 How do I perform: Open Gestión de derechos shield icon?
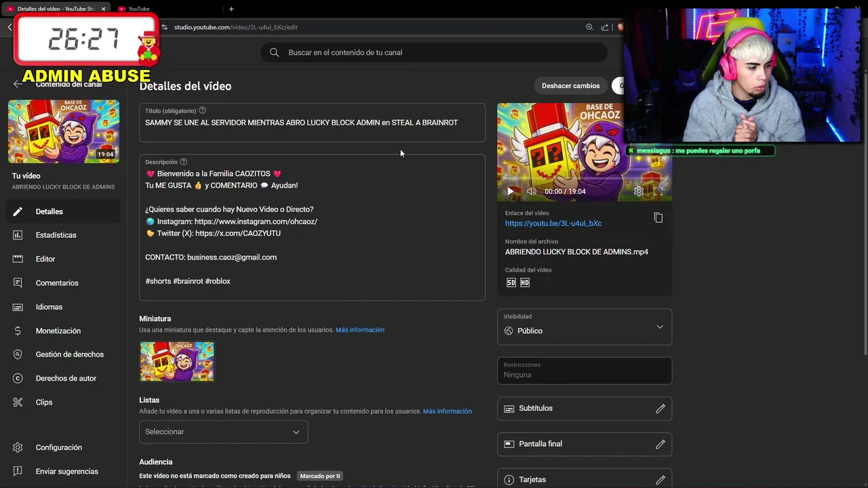[18, 354]
